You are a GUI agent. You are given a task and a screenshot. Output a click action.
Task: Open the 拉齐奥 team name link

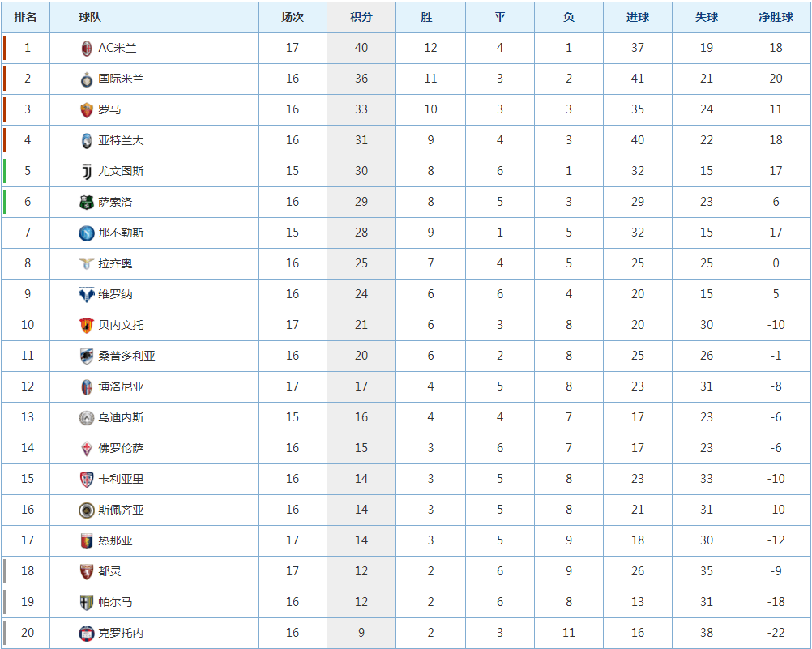[x=115, y=263]
